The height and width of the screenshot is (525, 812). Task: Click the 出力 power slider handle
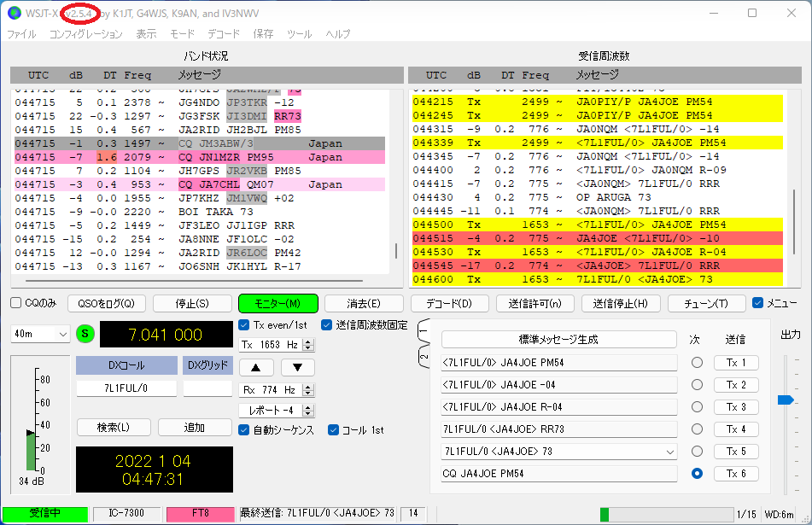[x=786, y=400]
